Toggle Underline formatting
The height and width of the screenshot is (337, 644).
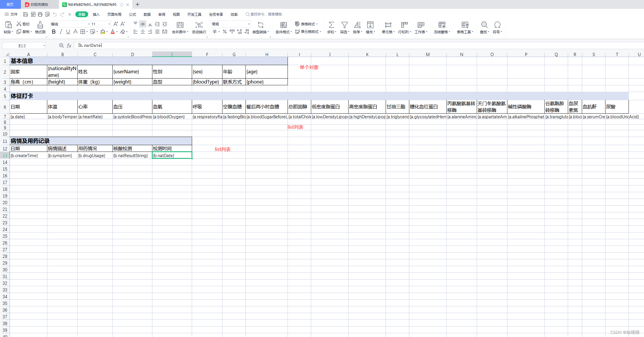68,32
